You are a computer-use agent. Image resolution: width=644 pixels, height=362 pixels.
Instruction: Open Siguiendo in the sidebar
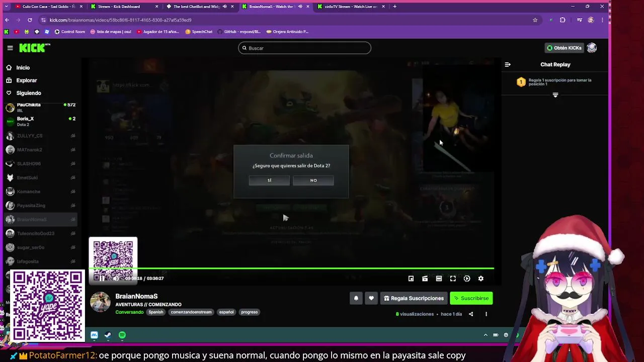tap(28, 93)
